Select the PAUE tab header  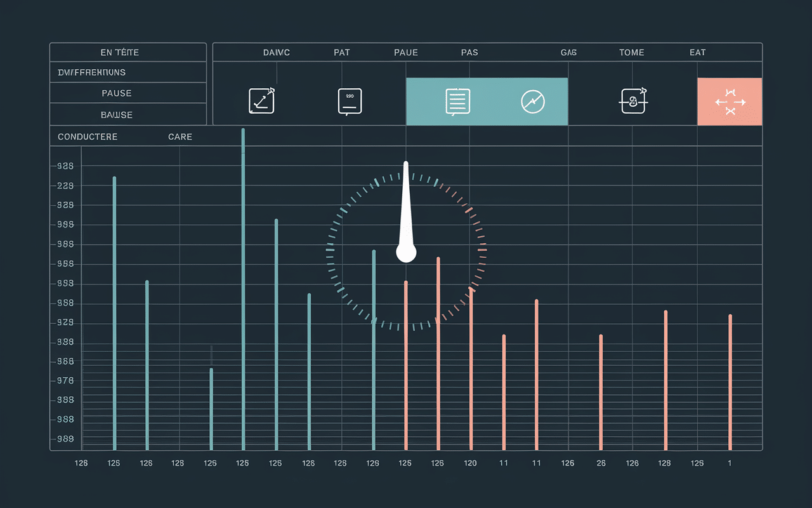coord(405,53)
